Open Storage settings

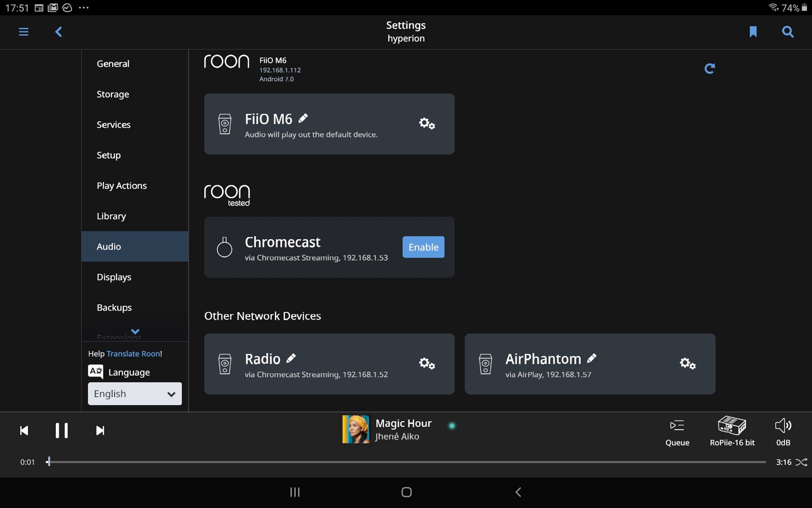(134, 94)
